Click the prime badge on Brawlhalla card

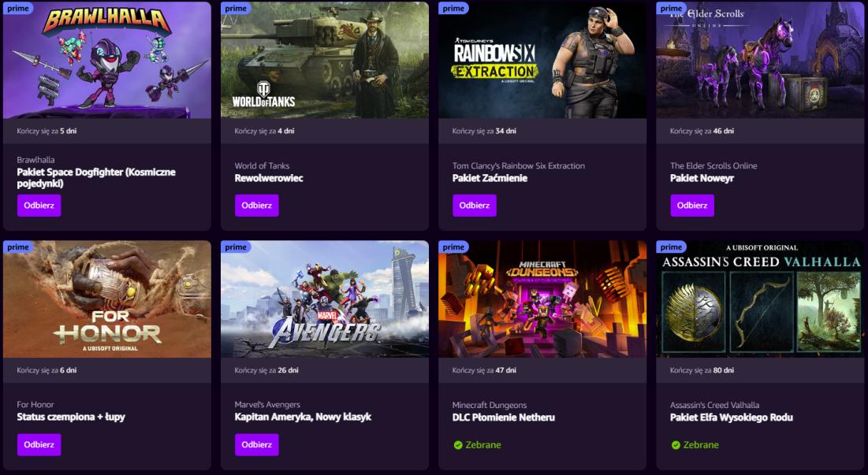point(17,9)
